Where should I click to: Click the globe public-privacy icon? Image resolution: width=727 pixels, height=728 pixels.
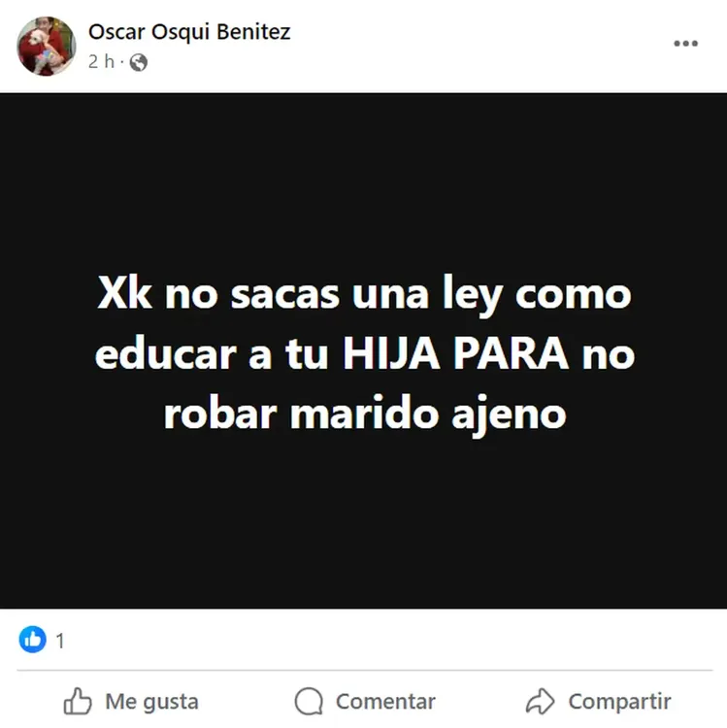(x=139, y=62)
